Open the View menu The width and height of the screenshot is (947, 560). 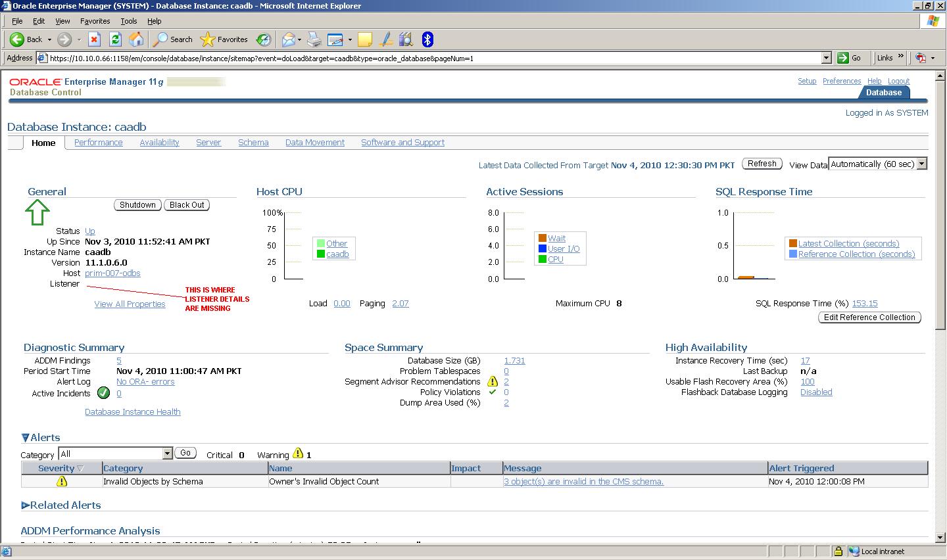coord(62,21)
